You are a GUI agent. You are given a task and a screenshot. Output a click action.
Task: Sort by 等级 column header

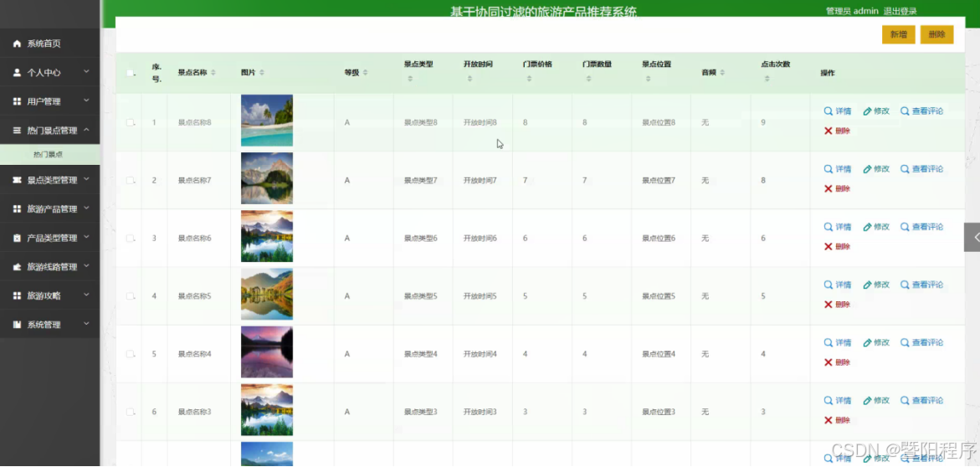356,73
